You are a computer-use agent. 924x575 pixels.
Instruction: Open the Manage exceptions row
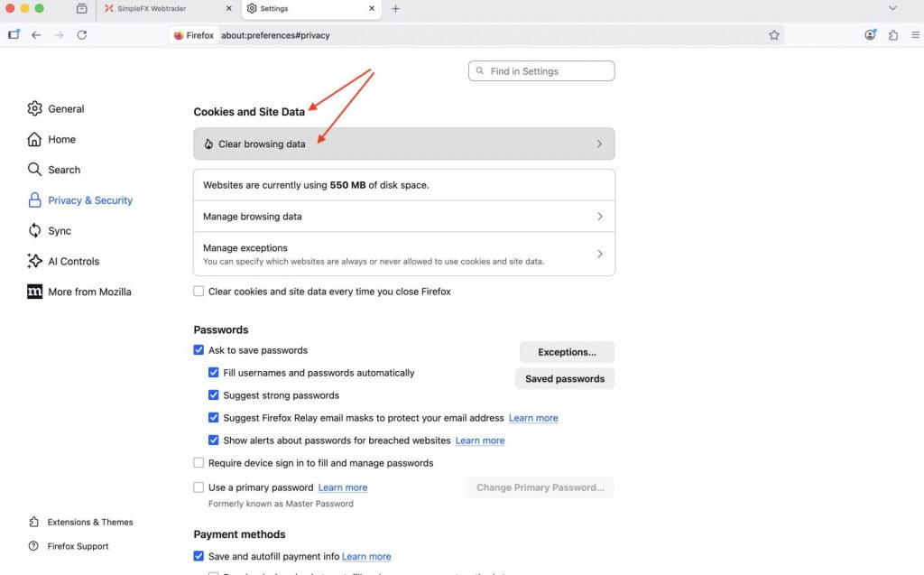[x=403, y=254]
